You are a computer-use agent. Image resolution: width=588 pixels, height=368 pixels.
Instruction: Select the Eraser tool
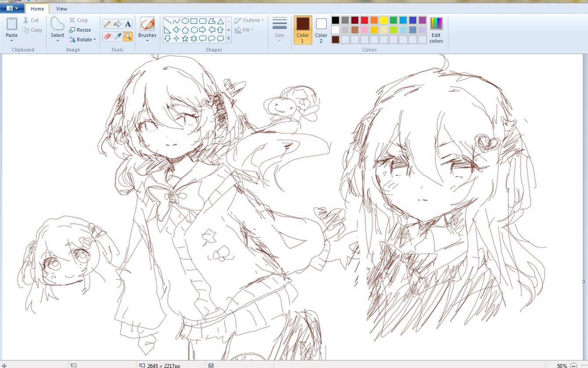(x=107, y=36)
